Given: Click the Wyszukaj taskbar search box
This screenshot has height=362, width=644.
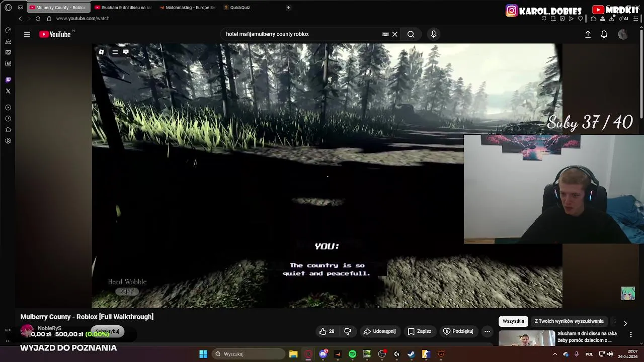Looking at the screenshot, I should coord(249,354).
